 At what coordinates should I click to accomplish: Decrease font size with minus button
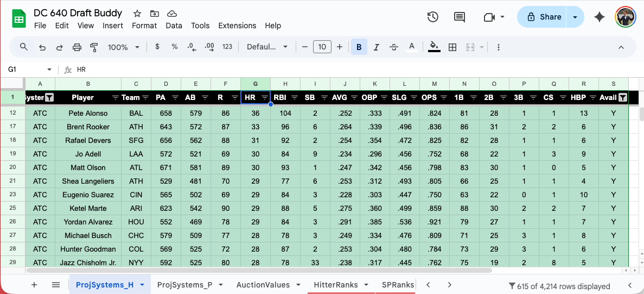click(x=305, y=47)
